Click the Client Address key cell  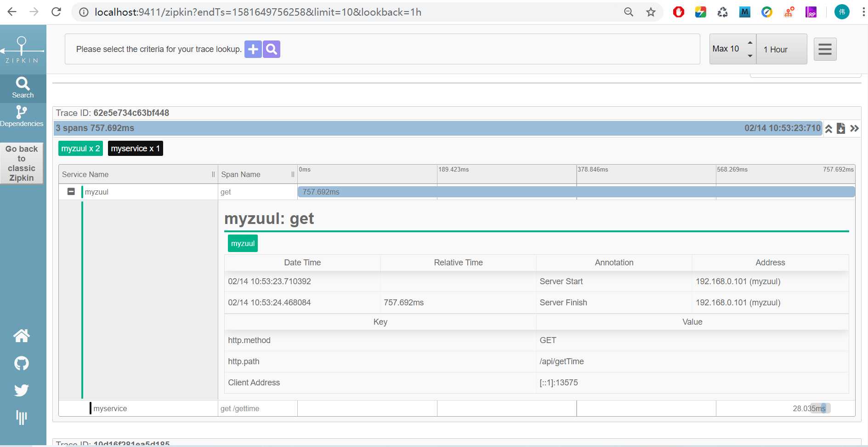380,383
